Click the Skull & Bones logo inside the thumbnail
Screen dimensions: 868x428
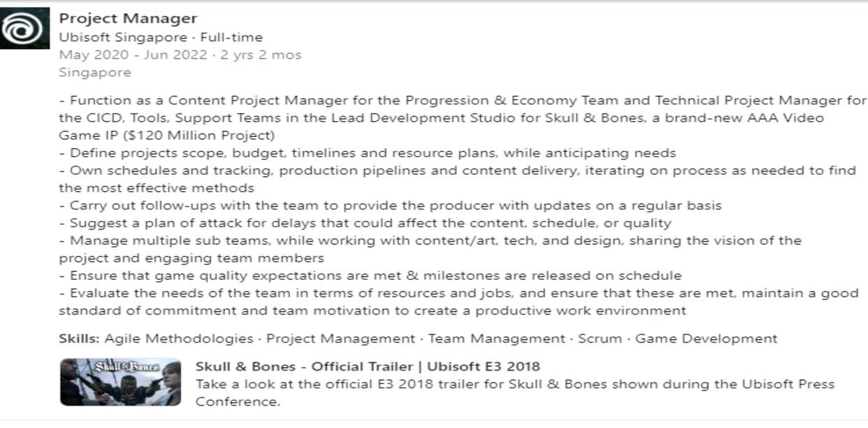[127, 366]
